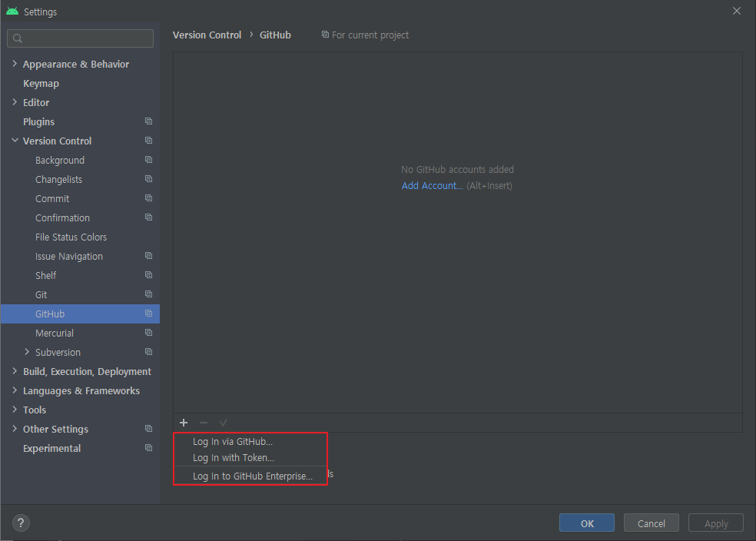
Task: Click the Android Studio icon in title bar
Action: (x=12, y=11)
